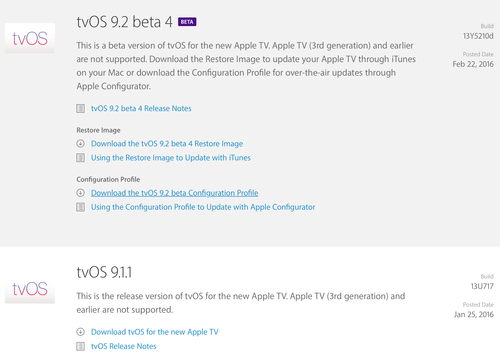This screenshot has width=500, height=363.
Task: Click the tvOS 9.2 beta 4 heading
Action: click(124, 22)
